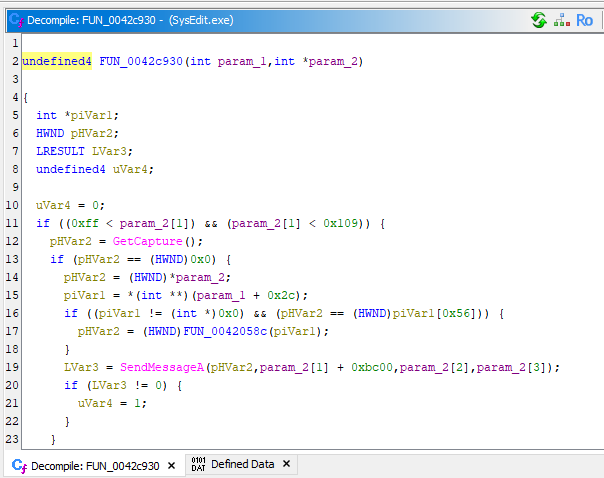
Task: Switch to the Defined Data tab
Action: [x=241, y=464]
